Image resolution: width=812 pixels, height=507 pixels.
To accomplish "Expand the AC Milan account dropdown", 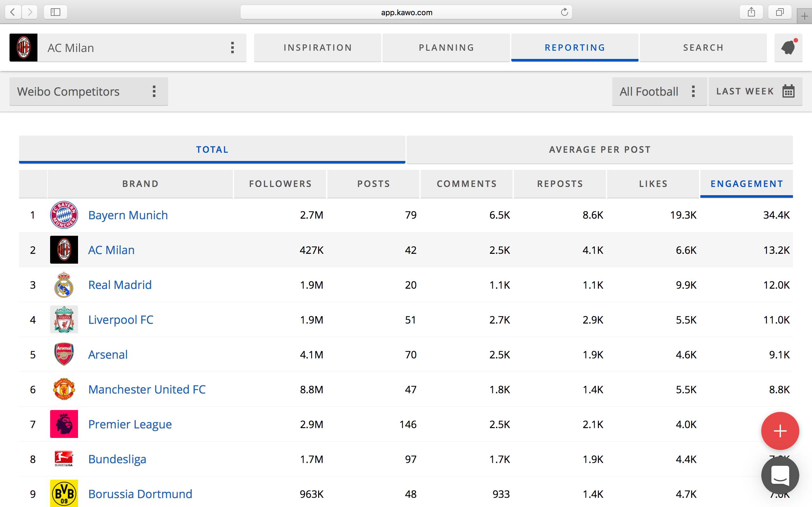I will point(232,48).
